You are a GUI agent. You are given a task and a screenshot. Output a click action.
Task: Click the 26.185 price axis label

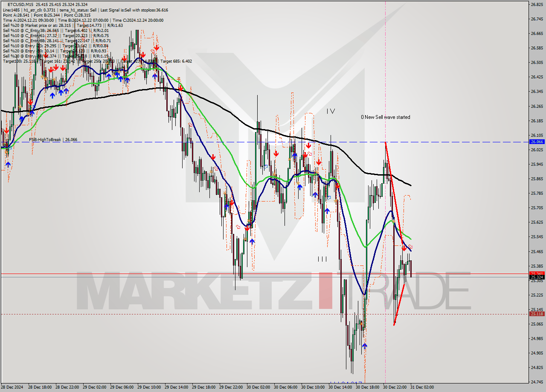536,121
